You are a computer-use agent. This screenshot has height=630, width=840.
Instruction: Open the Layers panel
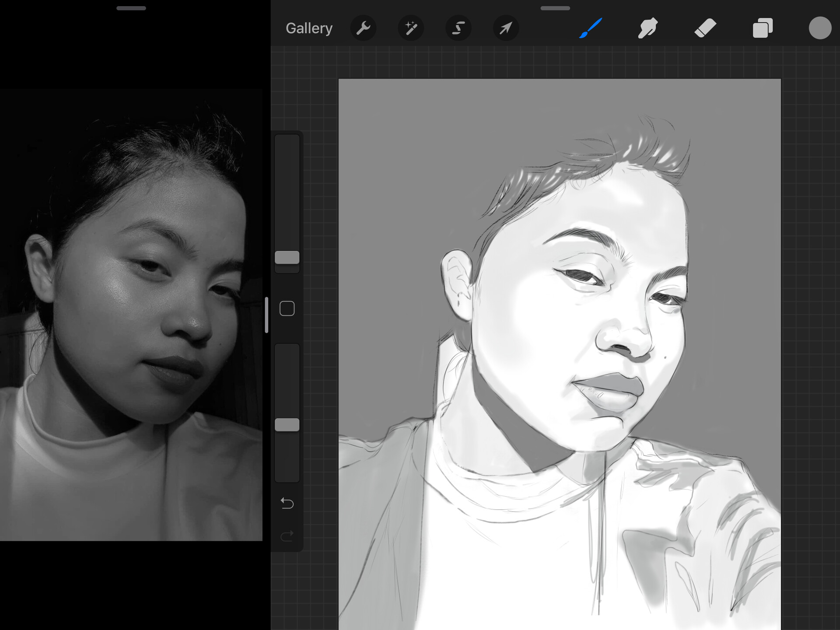coord(763,28)
